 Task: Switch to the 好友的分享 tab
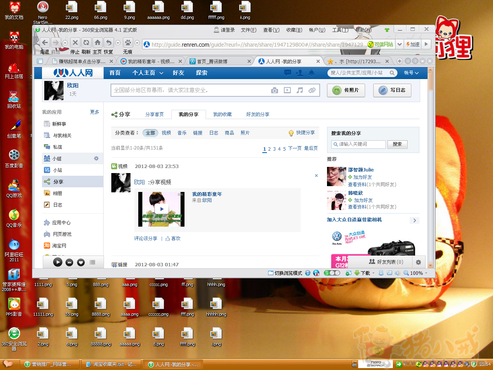tap(258, 114)
